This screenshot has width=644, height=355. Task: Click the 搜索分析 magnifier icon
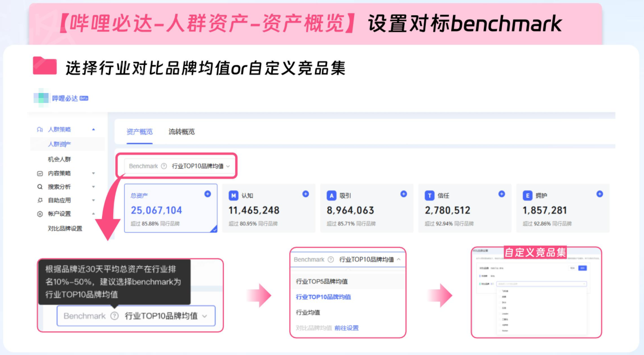click(40, 187)
